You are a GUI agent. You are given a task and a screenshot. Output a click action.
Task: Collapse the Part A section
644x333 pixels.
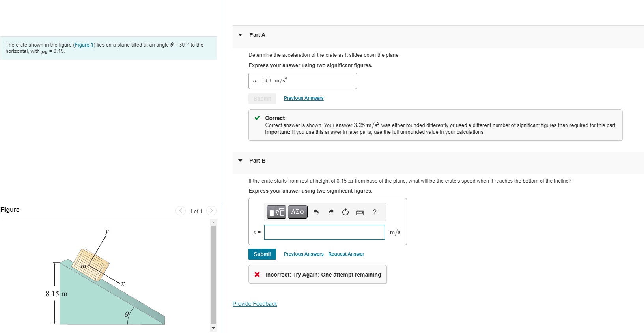point(240,35)
